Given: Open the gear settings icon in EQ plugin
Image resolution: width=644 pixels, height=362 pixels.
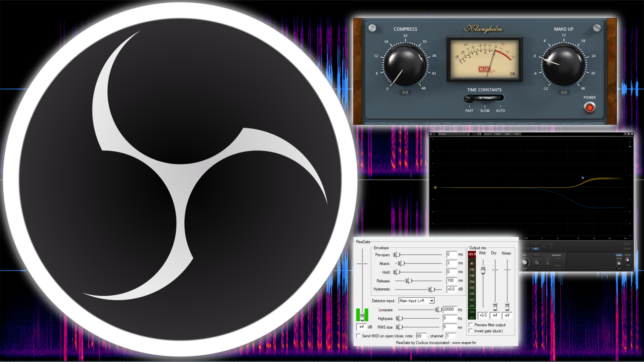Looking at the screenshot, I should 629,134.
